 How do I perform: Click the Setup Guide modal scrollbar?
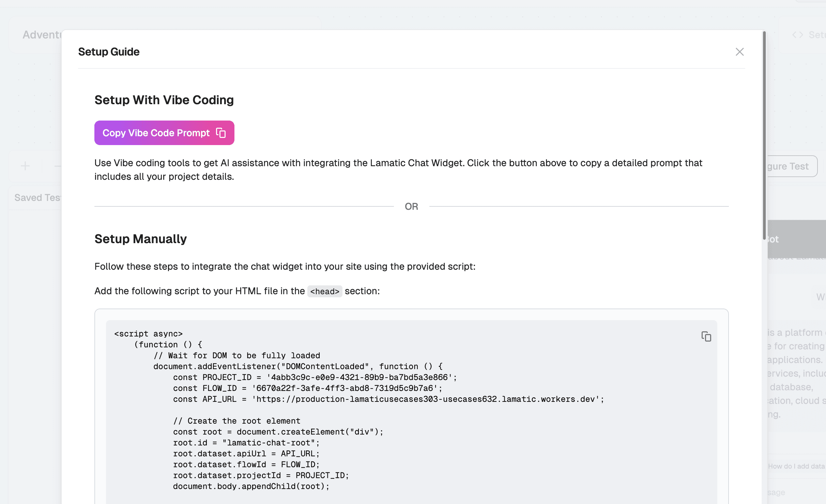(764, 136)
